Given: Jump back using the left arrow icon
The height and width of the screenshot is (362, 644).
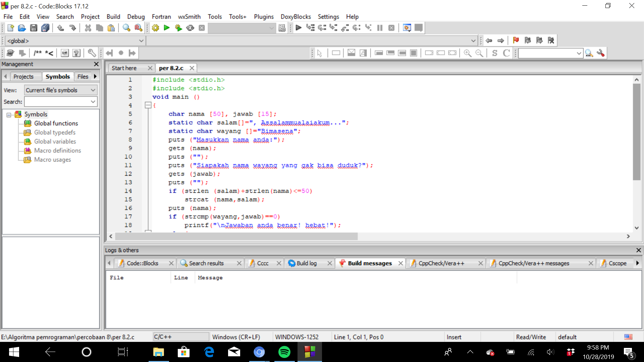Looking at the screenshot, I should pyautogui.click(x=489, y=41).
